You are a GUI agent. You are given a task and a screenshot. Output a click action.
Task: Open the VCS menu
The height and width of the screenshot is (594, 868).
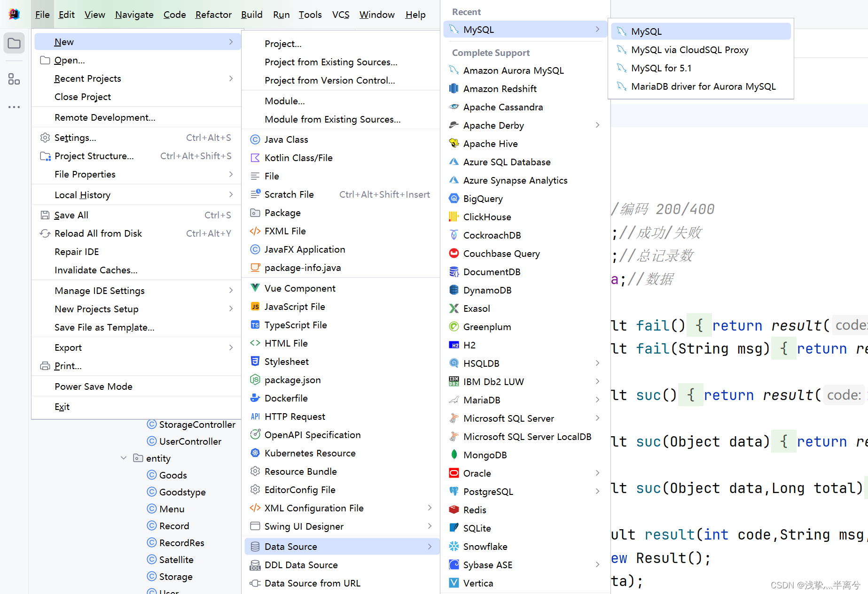341,15
